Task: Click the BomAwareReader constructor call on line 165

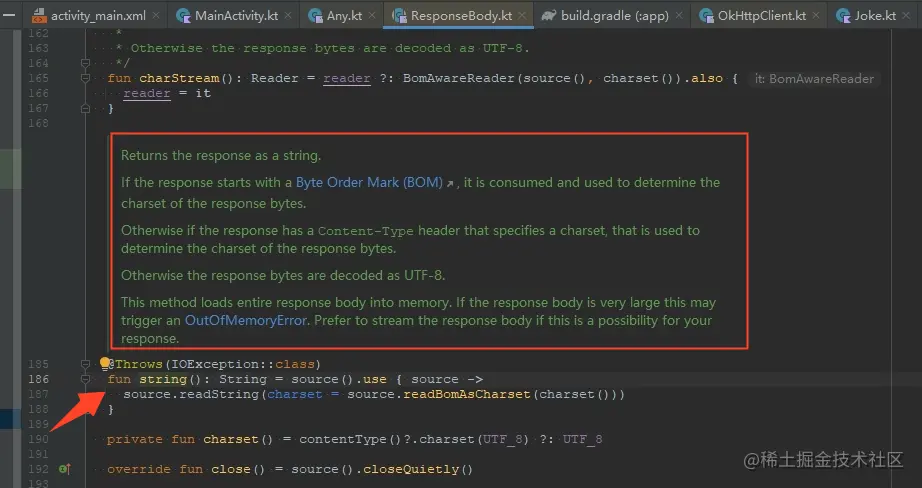Action: (x=459, y=78)
